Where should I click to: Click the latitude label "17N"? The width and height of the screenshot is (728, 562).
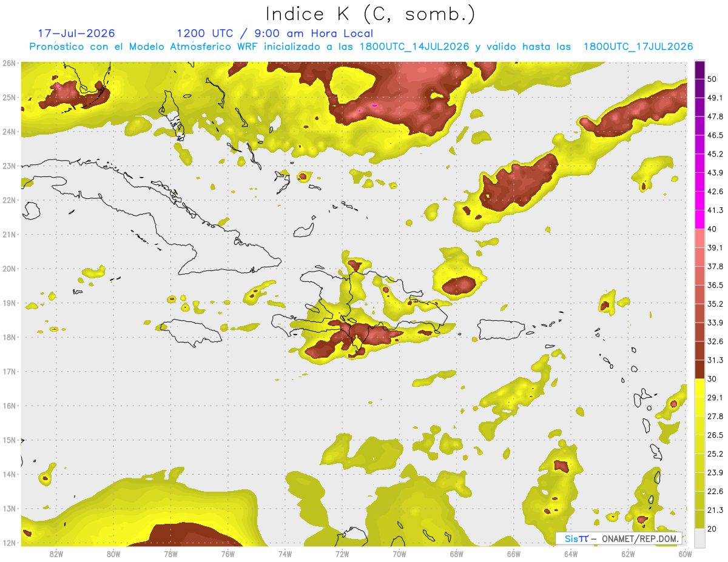click(x=8, y=372)
